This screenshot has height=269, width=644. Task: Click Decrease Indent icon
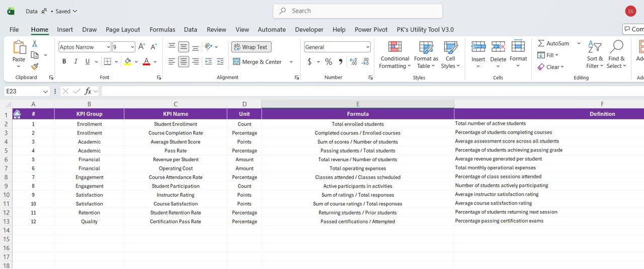click(208, 61)
